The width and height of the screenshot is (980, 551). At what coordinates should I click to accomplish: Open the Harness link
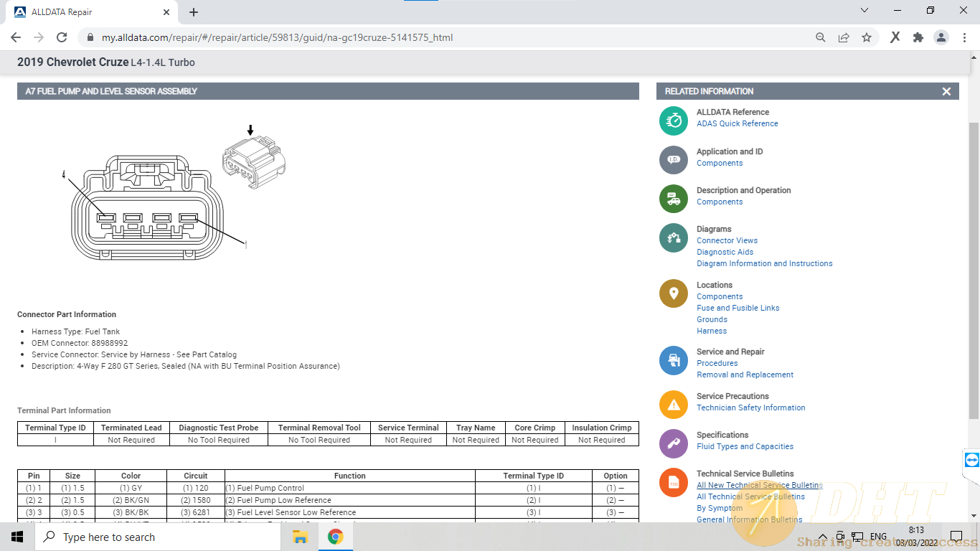pos(712,331)
